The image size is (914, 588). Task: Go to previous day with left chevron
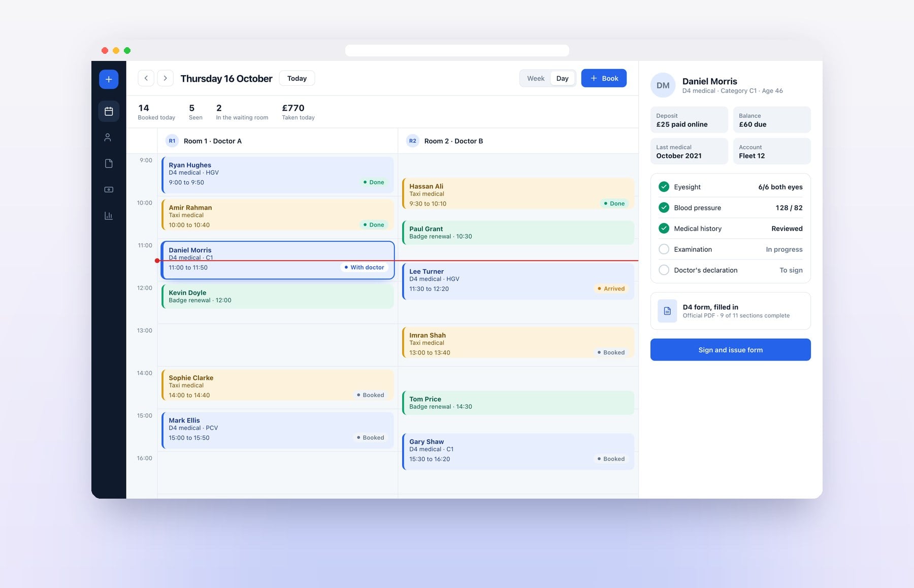tap(146, 78)
